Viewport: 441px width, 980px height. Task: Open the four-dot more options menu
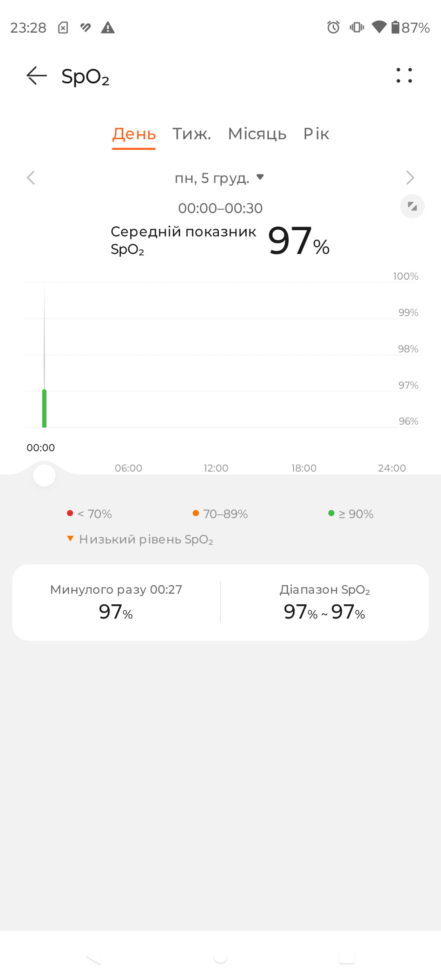(404, 76)
